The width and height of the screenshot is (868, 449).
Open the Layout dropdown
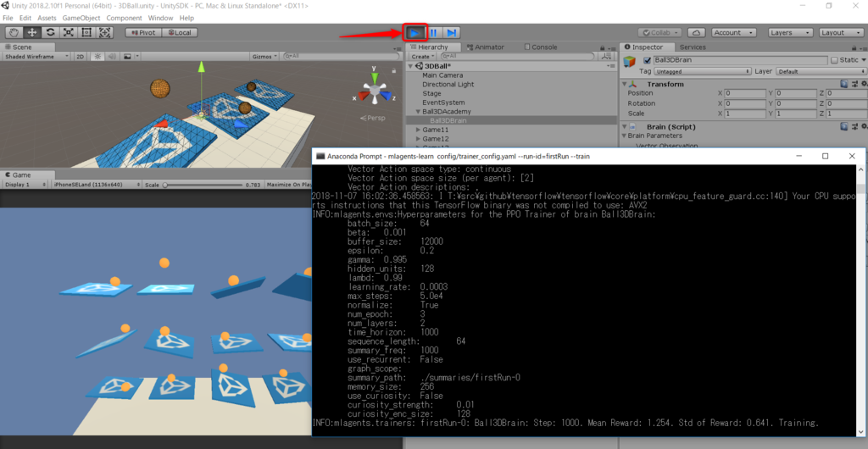(x=840, y=33)
